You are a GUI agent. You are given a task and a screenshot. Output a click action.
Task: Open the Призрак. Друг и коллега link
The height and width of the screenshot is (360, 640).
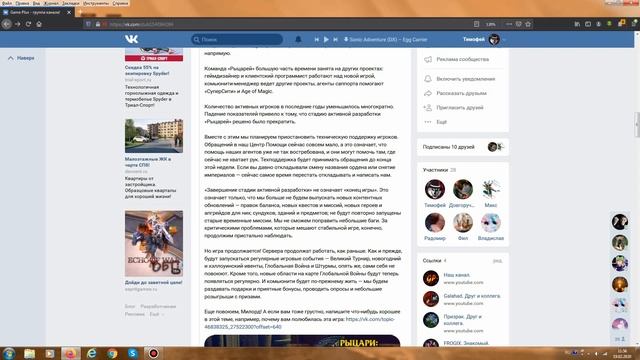(x=462, y=320)
